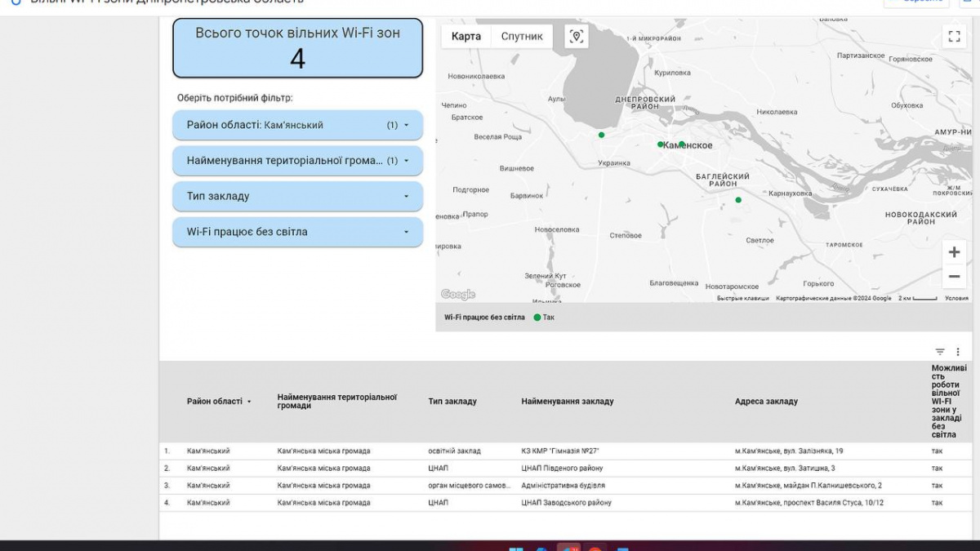The image size is (980, 551).
Task: Switch to the Спутник satellite view
Action: (522, 37)
